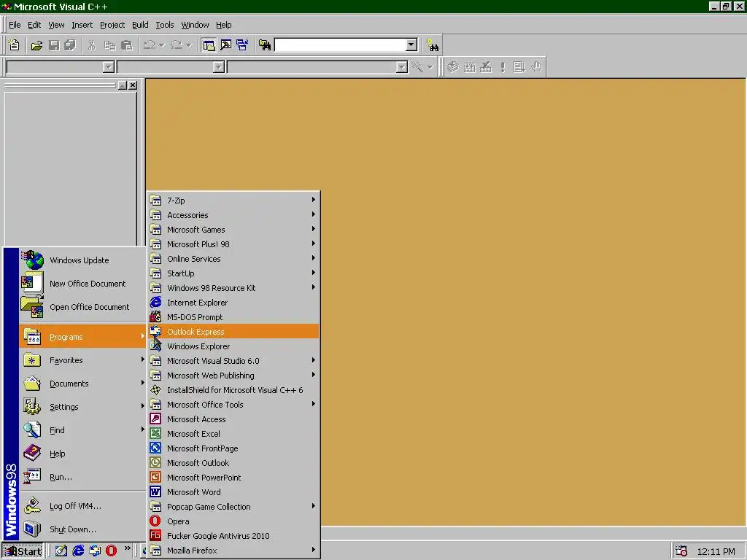Open the Find combo box dropdown arrow

[411, 45]
